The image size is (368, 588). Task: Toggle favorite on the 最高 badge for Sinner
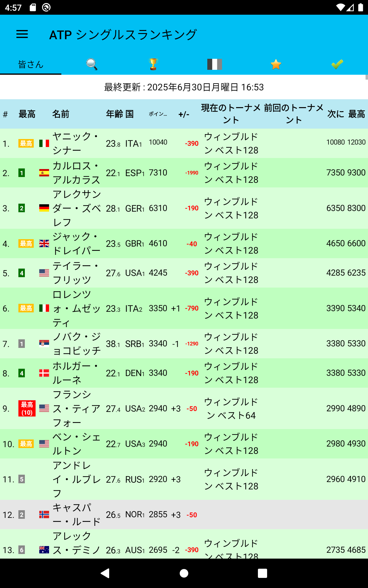click(x=26, y=142)
